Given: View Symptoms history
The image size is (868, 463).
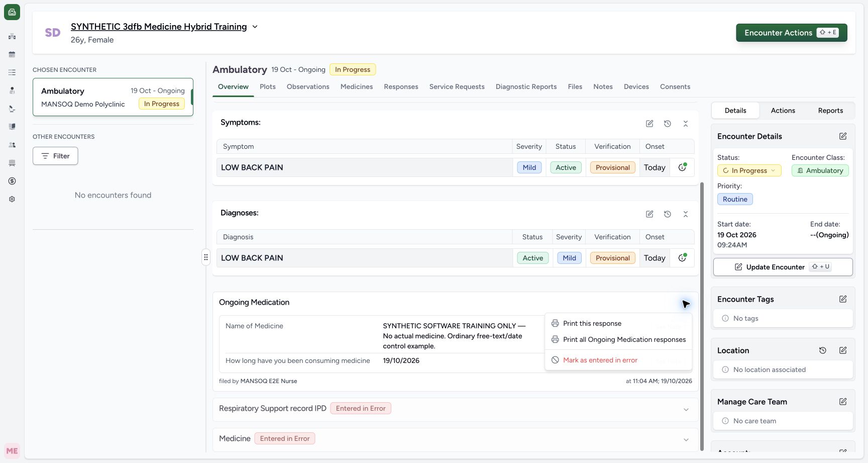Looking at the screenshot, I should pyautogui.click(x=668, y=124).
